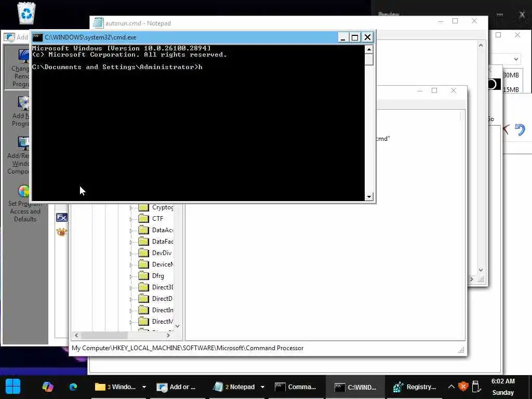The height and width of the screenshot is (399, 532).
Task: Switch to Command Prompt taskbar item
Action: pos(296,387)
